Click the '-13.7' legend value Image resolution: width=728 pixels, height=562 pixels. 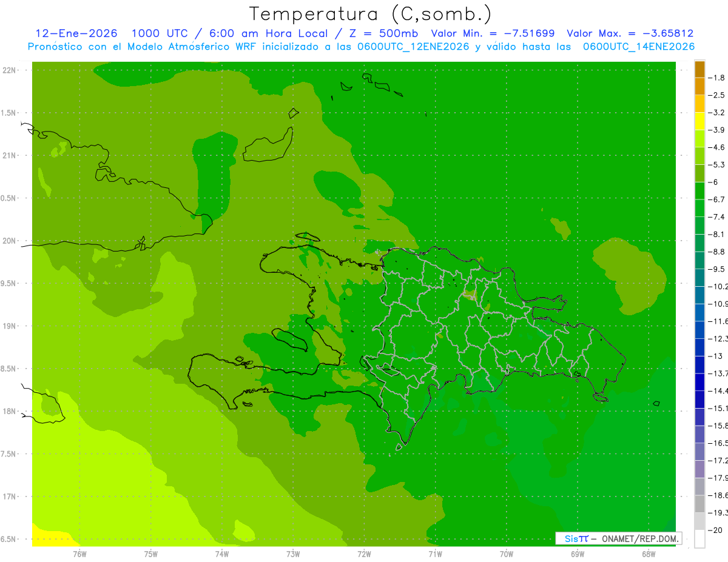[718, 373]
